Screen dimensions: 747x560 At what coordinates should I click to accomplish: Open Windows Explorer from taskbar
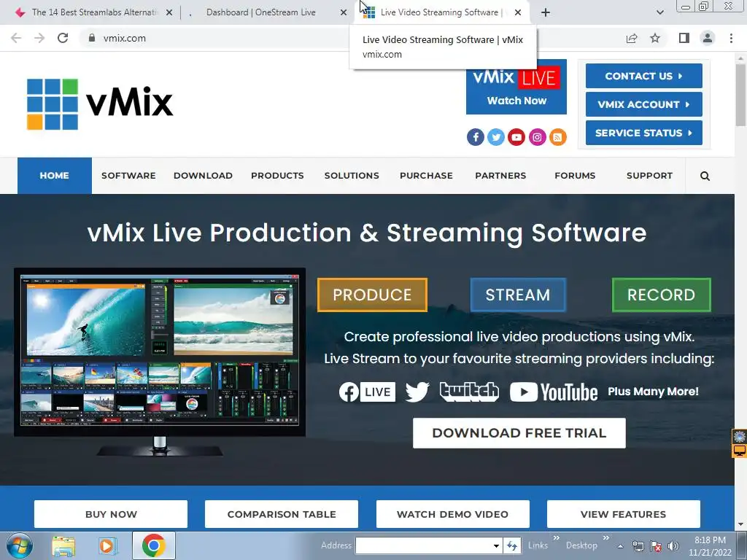(x=63, y=545)
